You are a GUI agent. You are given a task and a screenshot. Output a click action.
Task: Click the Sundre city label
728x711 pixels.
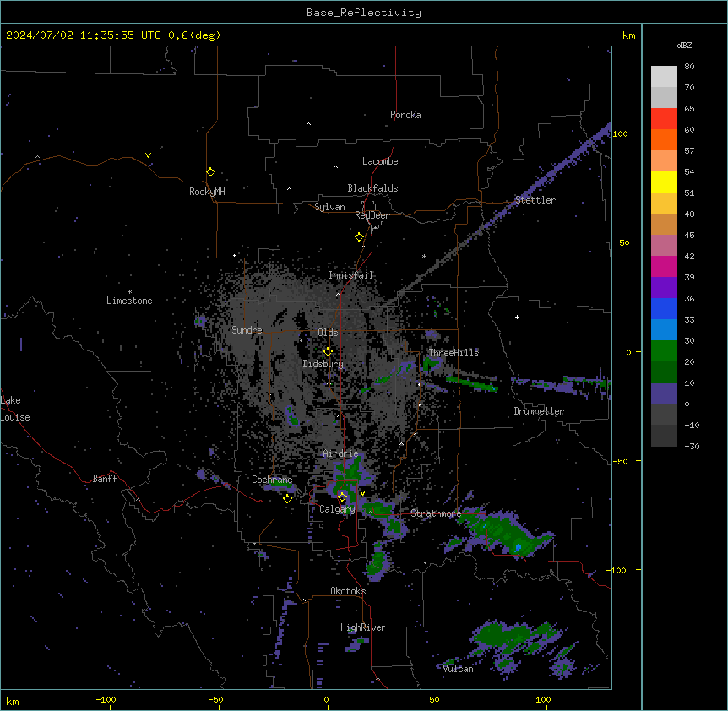247,330
